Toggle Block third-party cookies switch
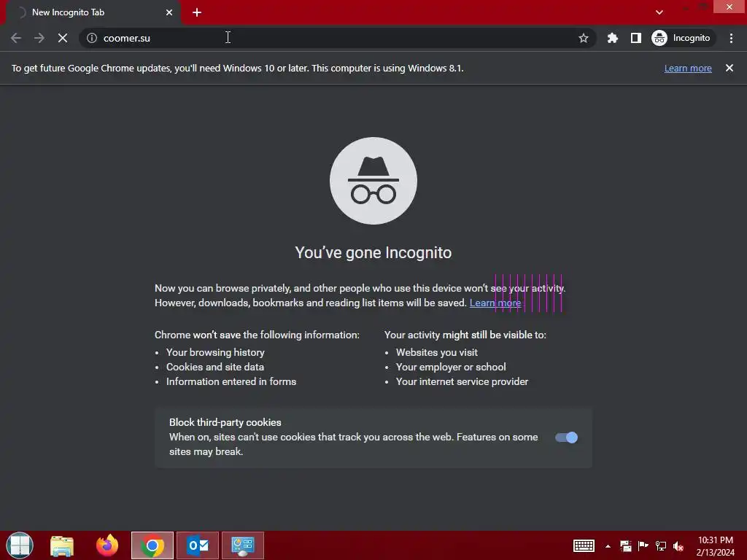The height and width of the screenshot is (560, 747). click(x=566, y=437)
